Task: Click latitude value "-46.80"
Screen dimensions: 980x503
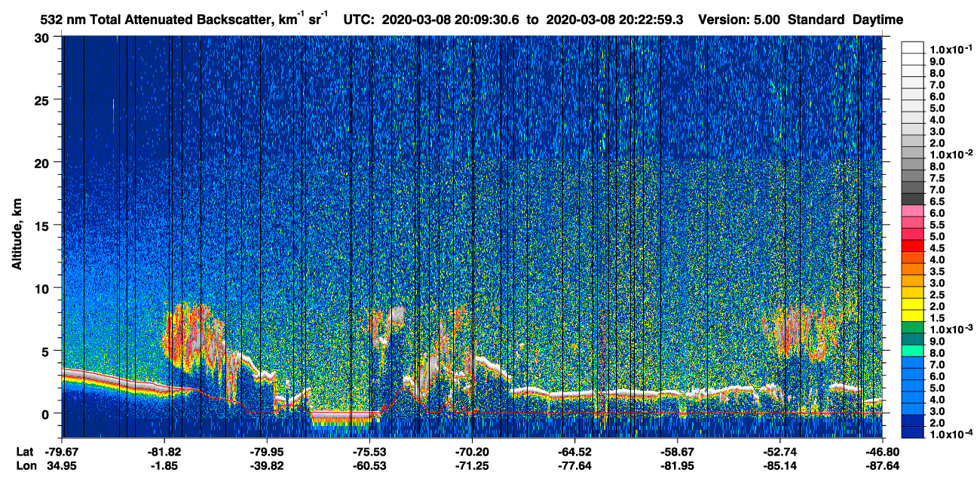Action: (x=883, y=451)
